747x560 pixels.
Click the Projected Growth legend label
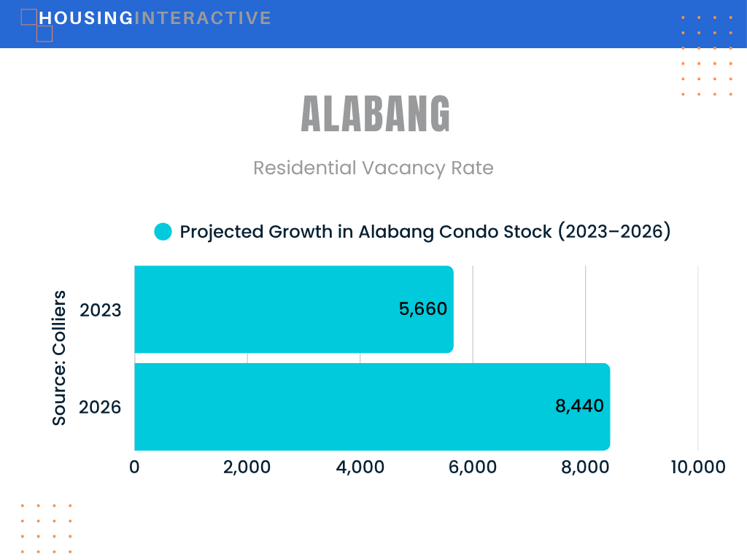click(x=425, y=232)
